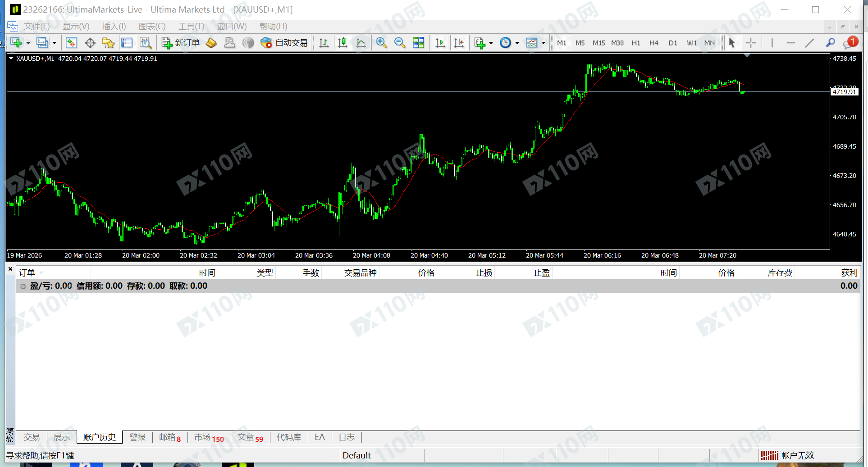Screen dimensions: 868x467
Task: Draw a trendline with the diagonal line tool
Action: 809,43
